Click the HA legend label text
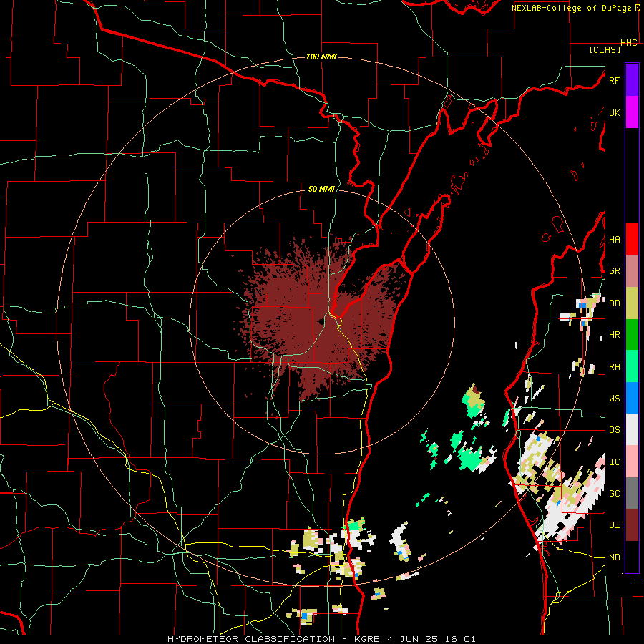Screen dimensions: 644x644 pos(614,239)
